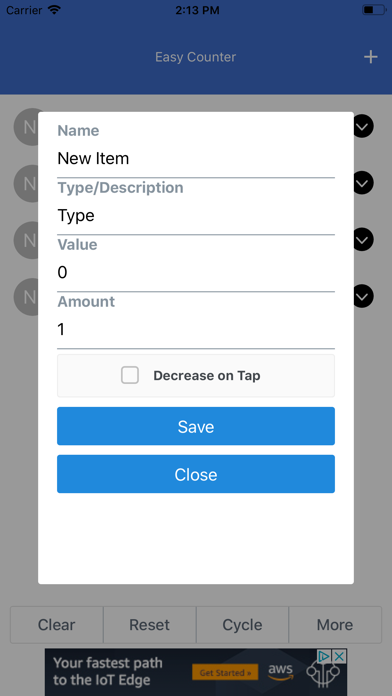Viewport: 392px width, 696px height.
Task: Expand the fourth counter's chevron arrow
Action: 364,296
